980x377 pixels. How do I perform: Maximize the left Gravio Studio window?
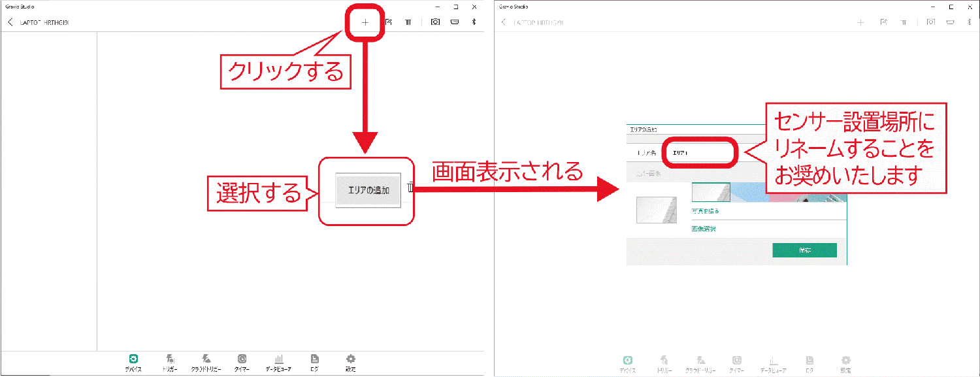(455, 6)
